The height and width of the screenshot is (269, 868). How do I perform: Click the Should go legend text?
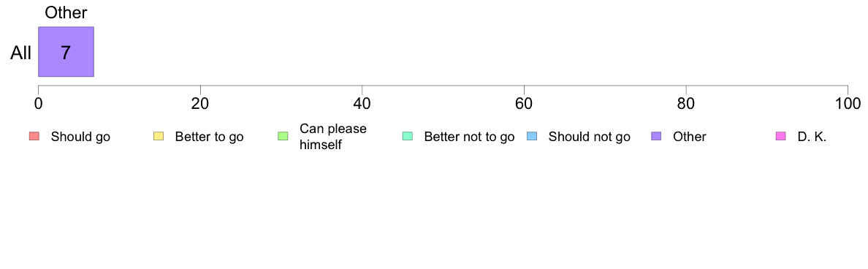[x=81, y=137]
